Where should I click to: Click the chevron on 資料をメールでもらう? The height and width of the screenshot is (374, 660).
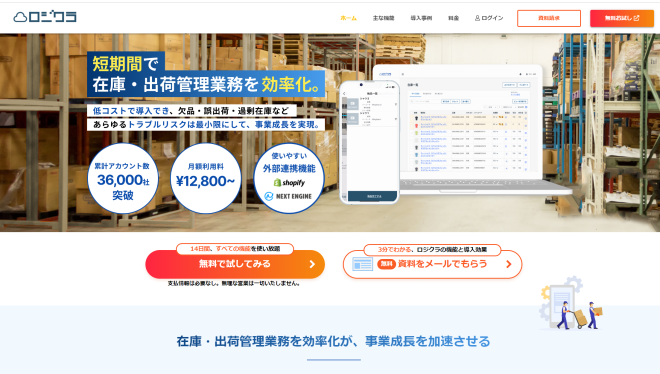coord(509,264)
